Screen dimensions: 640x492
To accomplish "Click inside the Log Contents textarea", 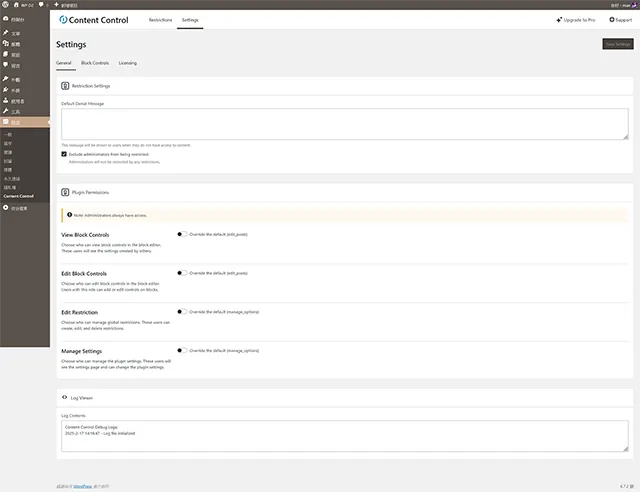I will pyautogui.click(x=345, y=436).
